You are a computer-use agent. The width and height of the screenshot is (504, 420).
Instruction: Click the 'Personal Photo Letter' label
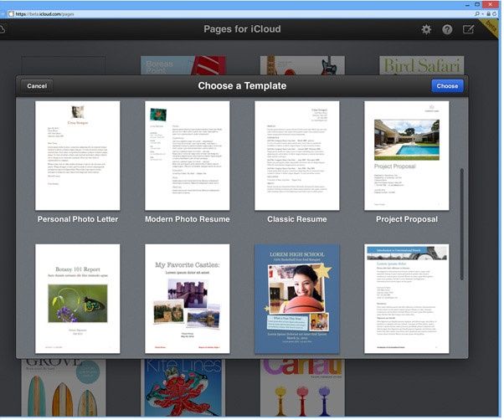78,219
